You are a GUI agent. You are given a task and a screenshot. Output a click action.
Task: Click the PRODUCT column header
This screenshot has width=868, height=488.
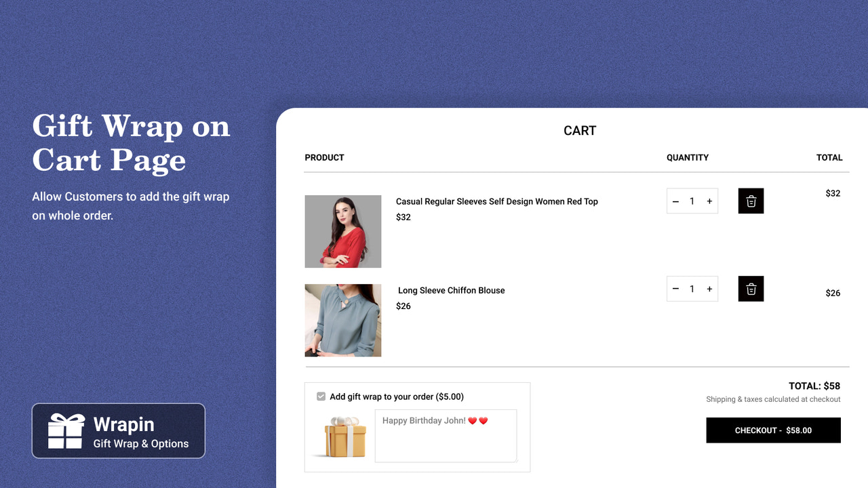coord(324,157)
